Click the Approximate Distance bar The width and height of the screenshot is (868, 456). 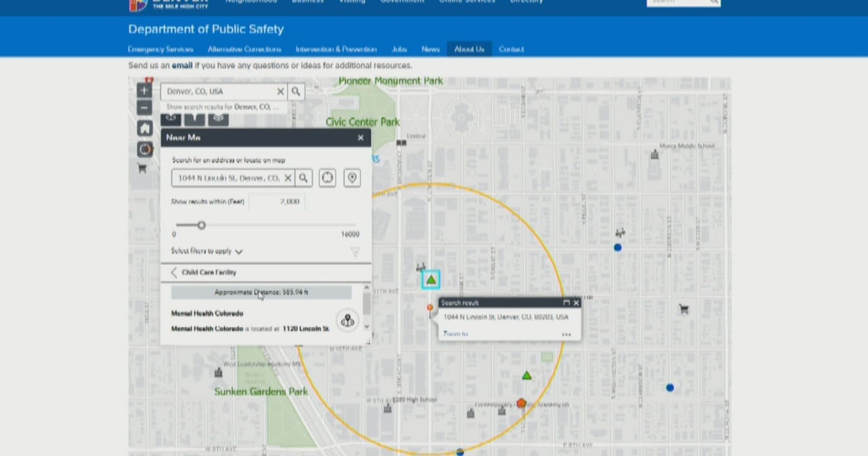point(262,292)
